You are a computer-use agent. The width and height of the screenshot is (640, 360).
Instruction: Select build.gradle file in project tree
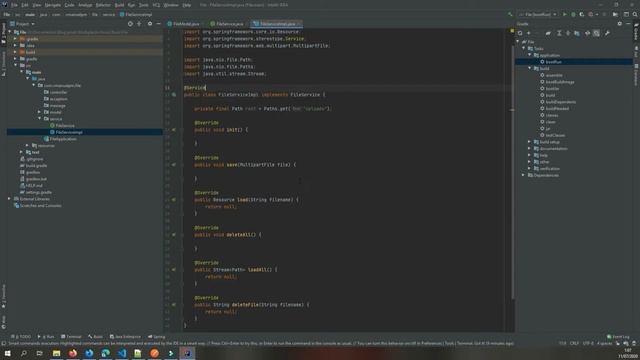click(36, 166)
